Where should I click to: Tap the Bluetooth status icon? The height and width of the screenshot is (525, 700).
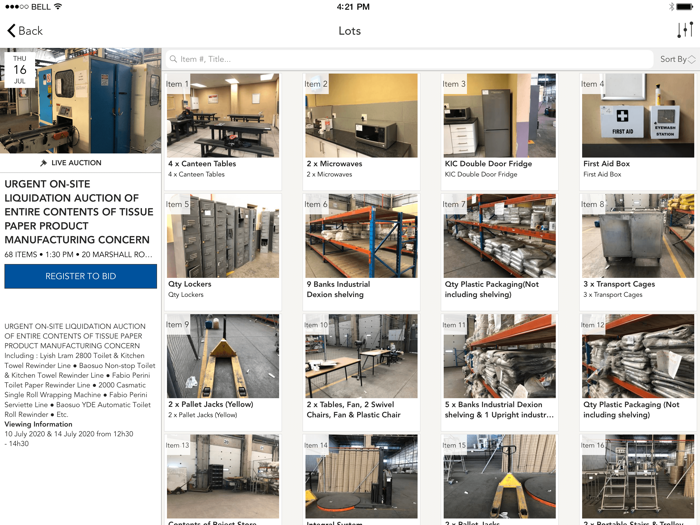click(x=671, y=7)
